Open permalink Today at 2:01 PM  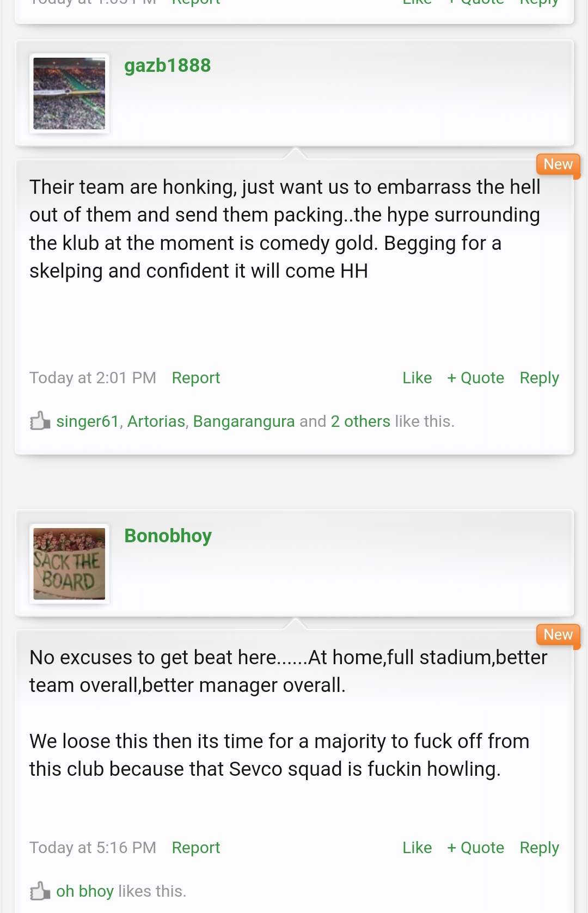click(93, 378)
